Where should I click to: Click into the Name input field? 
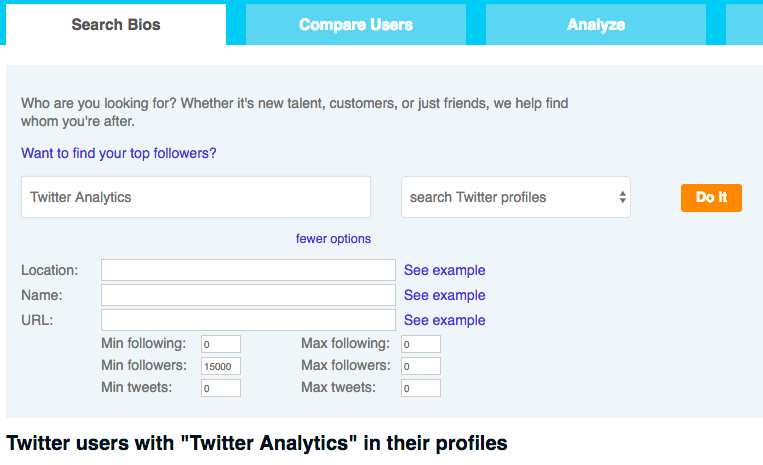click(x=248, y=295)
